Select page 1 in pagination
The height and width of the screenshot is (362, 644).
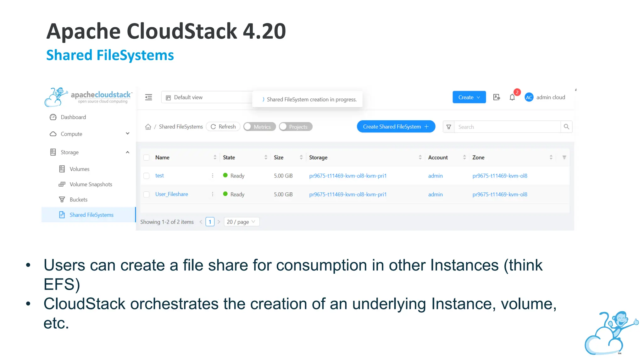point(210,222)
